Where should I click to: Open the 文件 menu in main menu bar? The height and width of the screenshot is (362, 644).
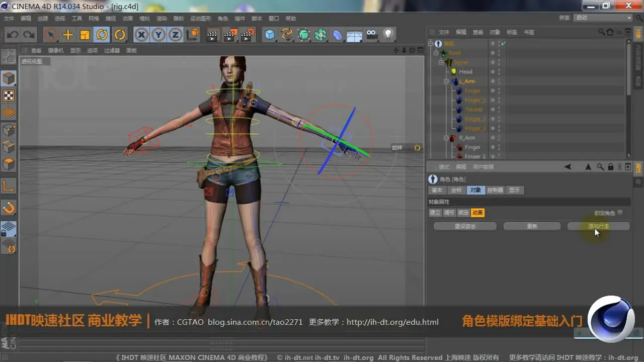tap(9, 19)
